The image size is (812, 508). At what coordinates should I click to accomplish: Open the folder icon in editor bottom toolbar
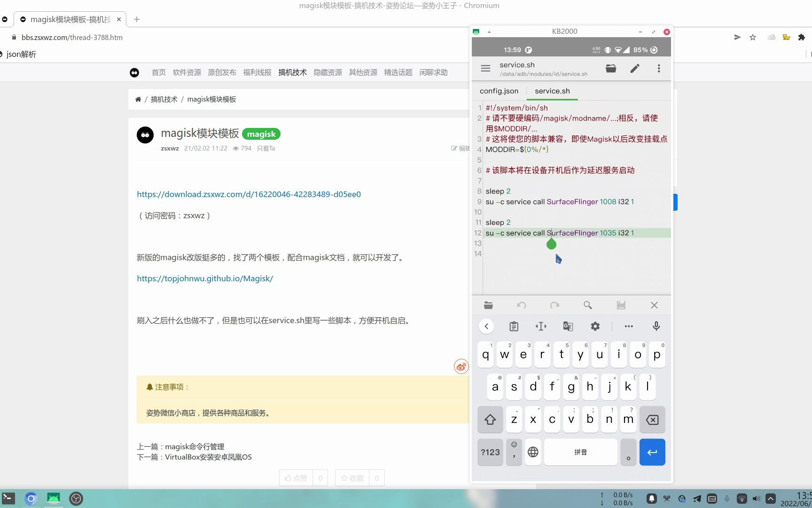click(488, 305)
